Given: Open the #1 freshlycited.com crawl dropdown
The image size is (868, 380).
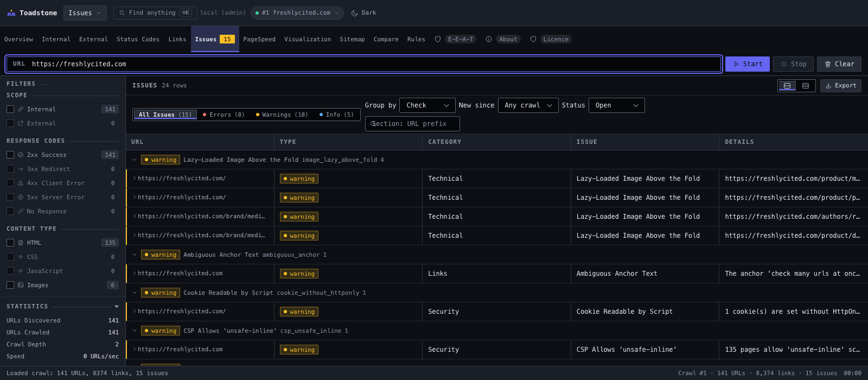Looking at the screenshot, I should [297, 13].
